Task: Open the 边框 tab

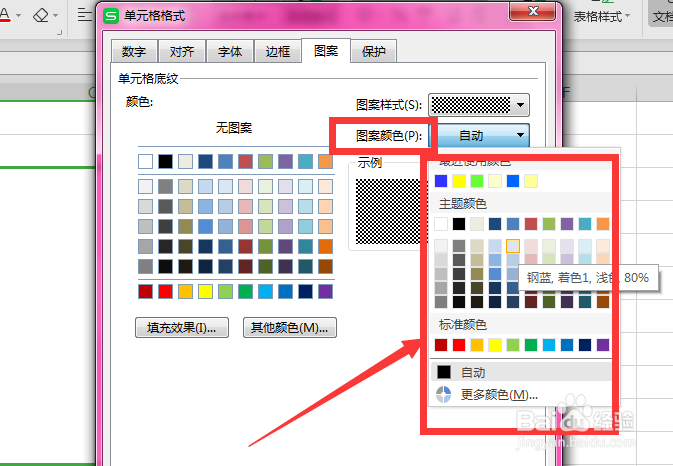Action: tap(278, 51)
